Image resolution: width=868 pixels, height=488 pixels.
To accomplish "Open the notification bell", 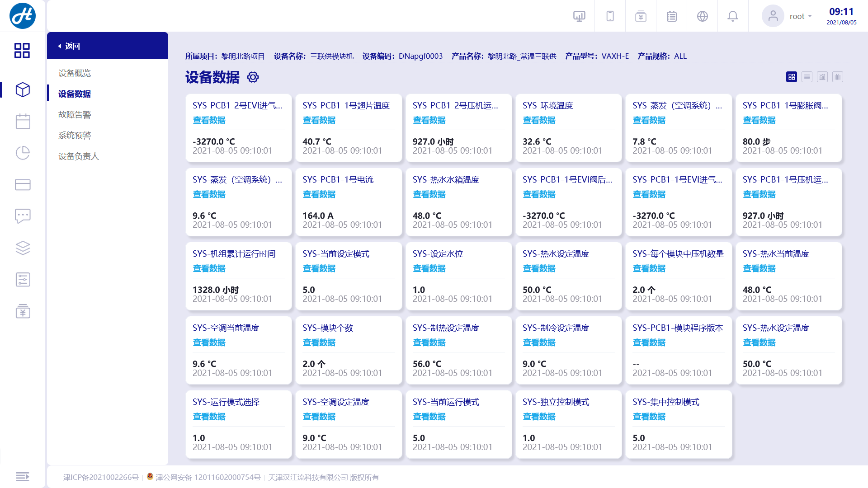I will [733, 16].
